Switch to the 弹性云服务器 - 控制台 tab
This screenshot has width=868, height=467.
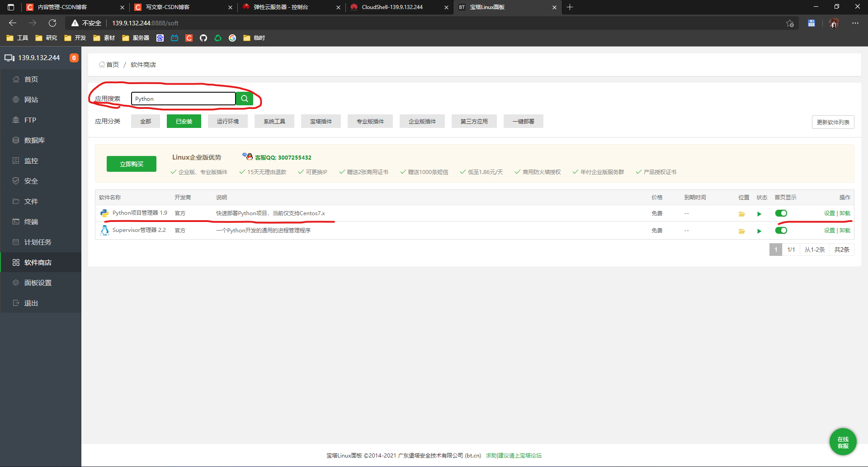[291, 7]
